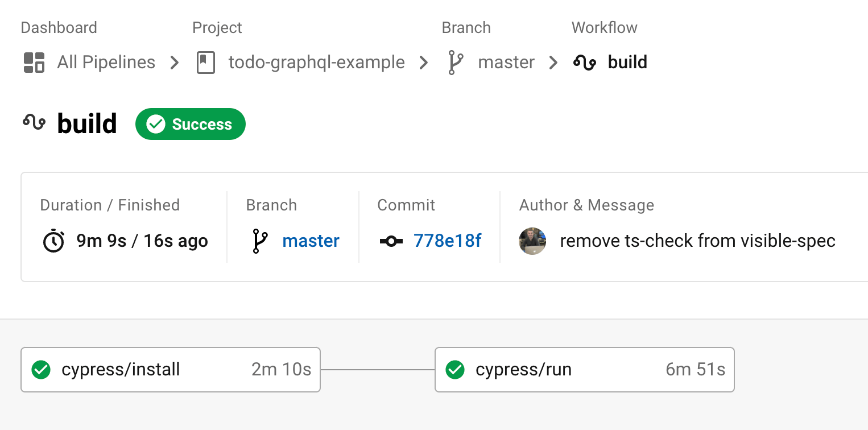Click the Dashboard breadcrumb label
The width and height of the screenshot is (868, 430).
(x=59, y=28)
